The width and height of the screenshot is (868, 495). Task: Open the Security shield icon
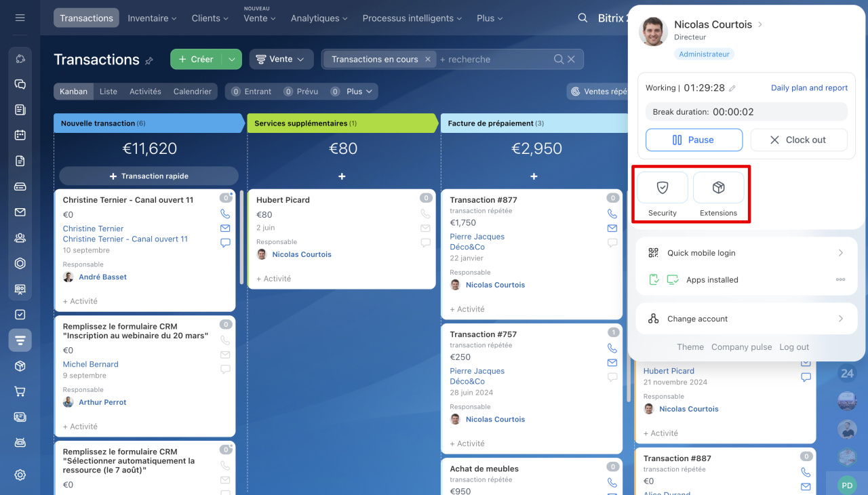coord(663,188)
